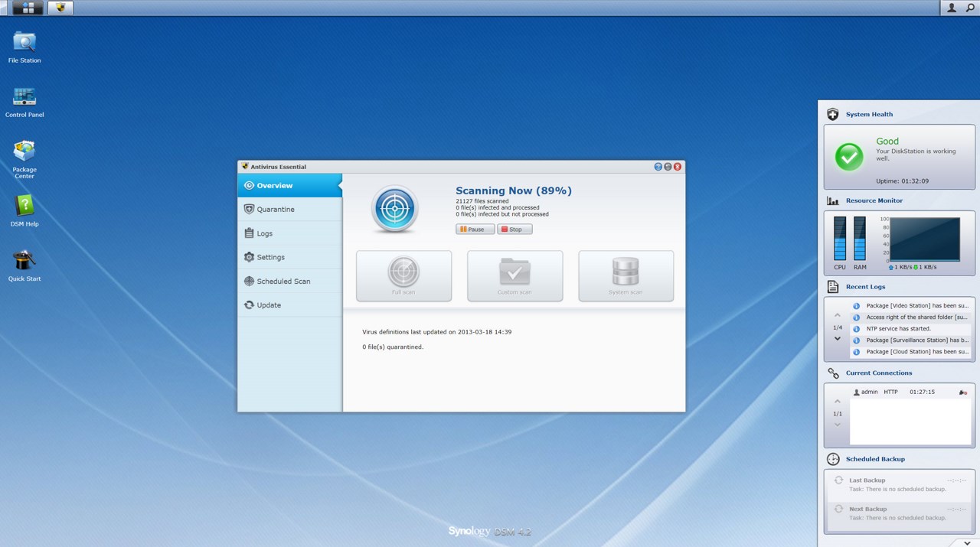The height and width of the screenshot is (547, 980).
Task: Open DSM Help desktop icon
Action: pos(24,211)
